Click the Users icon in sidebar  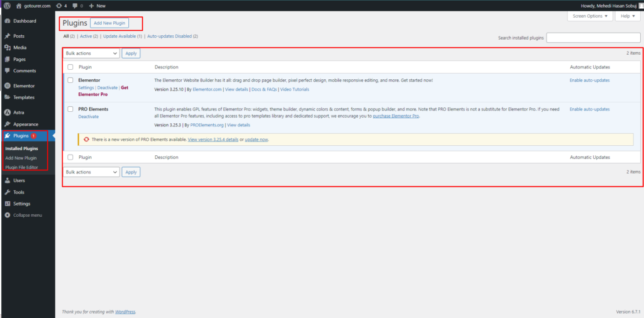(8, 180)
